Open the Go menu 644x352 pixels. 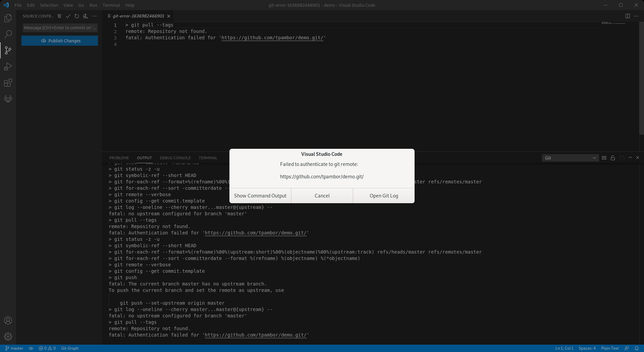[81, 5]
